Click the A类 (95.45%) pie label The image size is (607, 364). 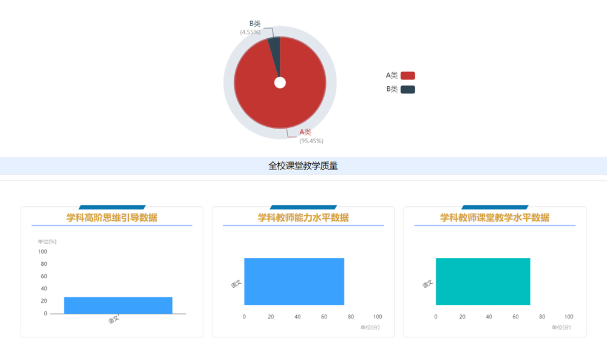click(x=310, y=135)
